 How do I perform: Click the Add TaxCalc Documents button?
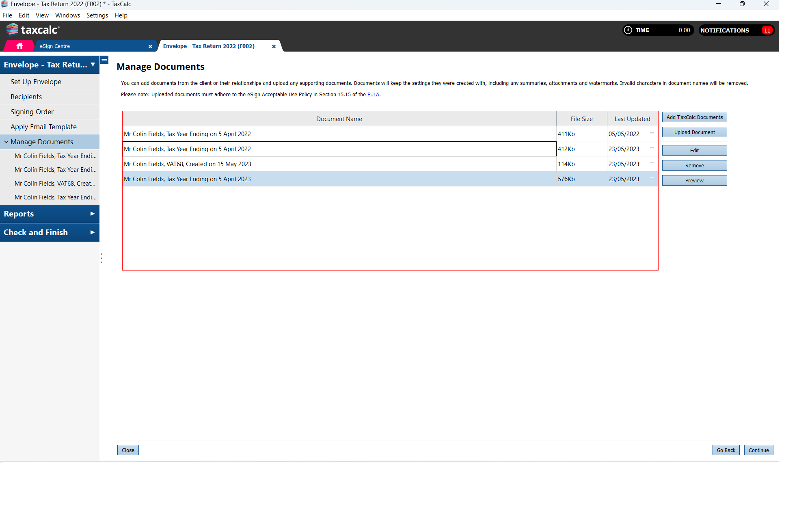(x=694, y=117)
